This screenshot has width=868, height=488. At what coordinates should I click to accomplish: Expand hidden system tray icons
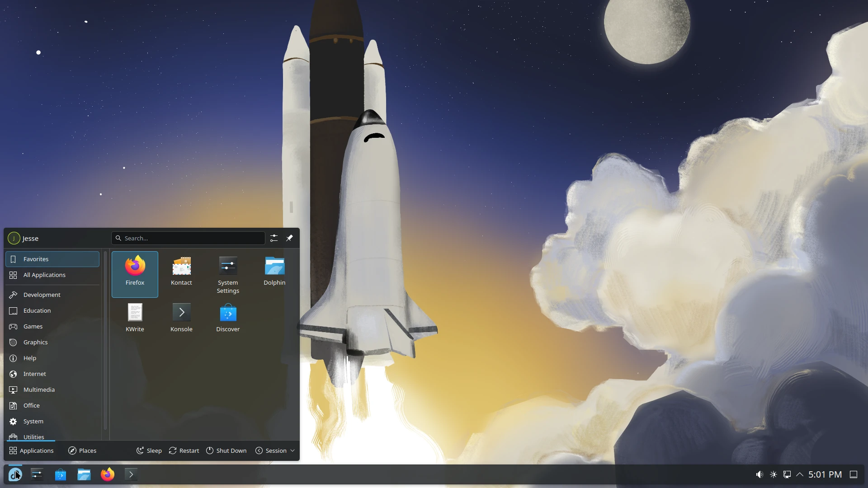pyautogui.click(x=800, y=474)
